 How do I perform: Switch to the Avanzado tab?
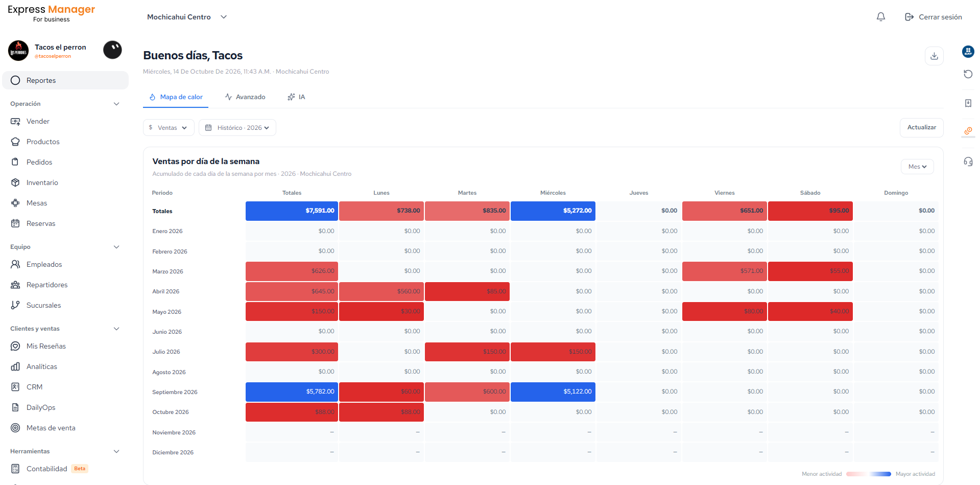(245, 97)
